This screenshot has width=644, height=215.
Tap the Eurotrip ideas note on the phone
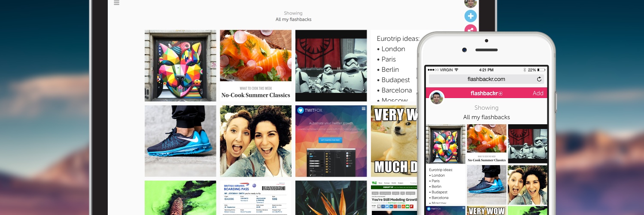445,185
